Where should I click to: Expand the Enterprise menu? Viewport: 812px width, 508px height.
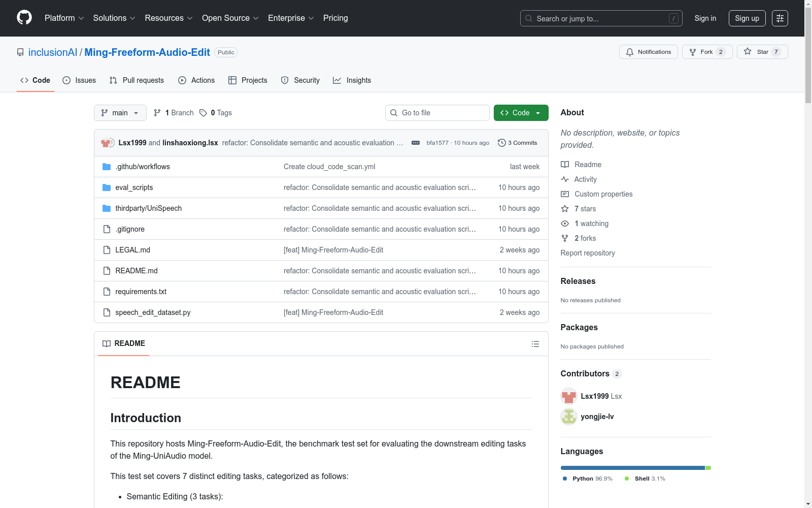tap(291, 18)
